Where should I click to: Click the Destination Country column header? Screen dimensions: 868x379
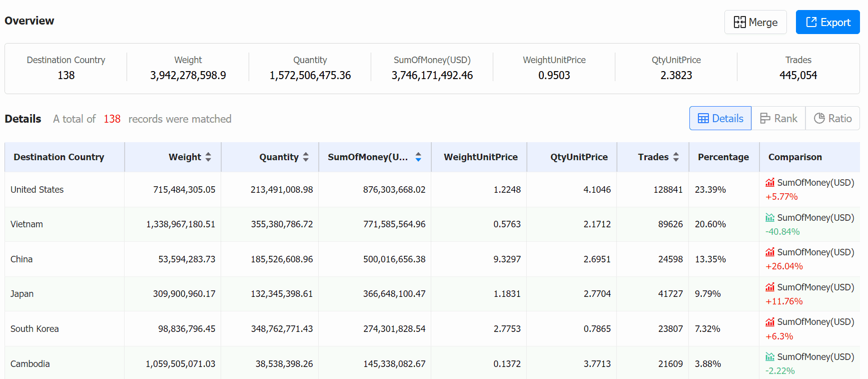59,157
